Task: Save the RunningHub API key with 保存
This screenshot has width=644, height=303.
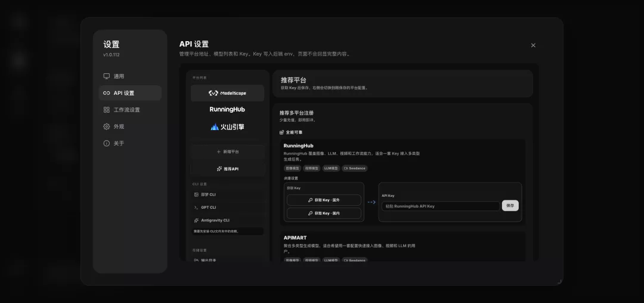Action: point(510,206)
